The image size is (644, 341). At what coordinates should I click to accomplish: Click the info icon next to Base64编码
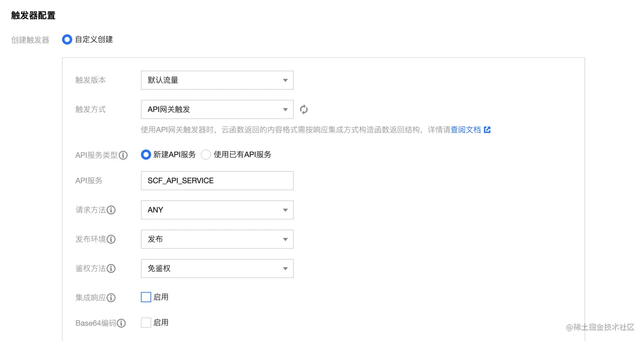tap(121, 323)
